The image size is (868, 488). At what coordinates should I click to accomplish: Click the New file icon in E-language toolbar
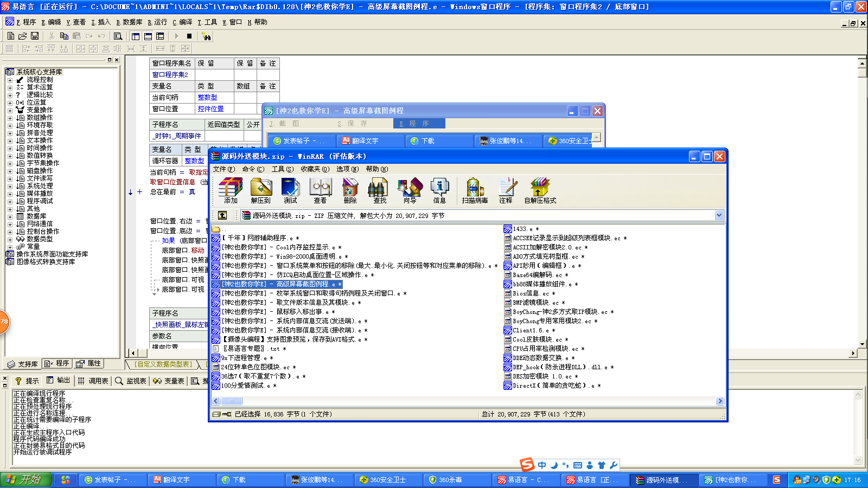(x=10, y=36)
